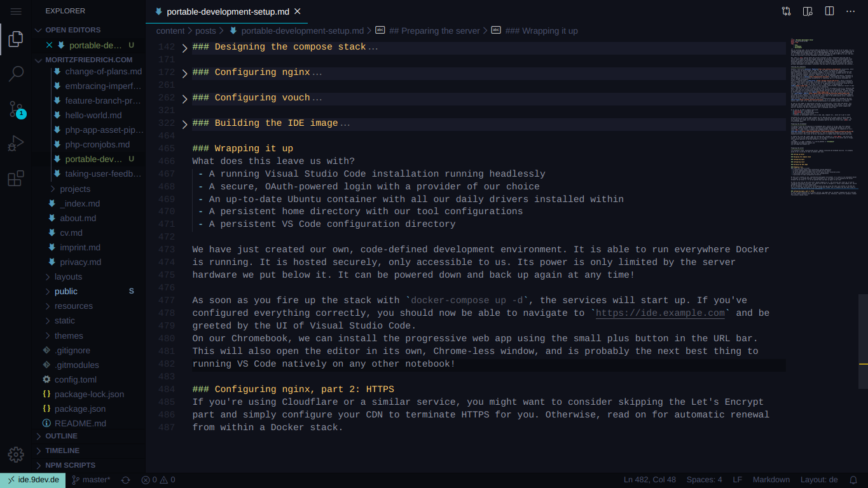This screenshot has width=868, height=488.
Task: Click the Open Changes icon in editor toolbar
Action: pyautogui.click(x=787, y=11)
